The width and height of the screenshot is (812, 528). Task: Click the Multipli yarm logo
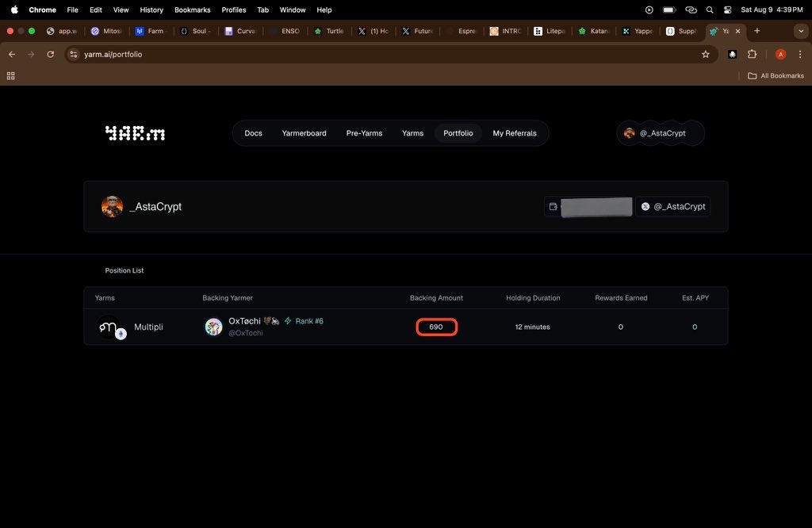[110, 327]
